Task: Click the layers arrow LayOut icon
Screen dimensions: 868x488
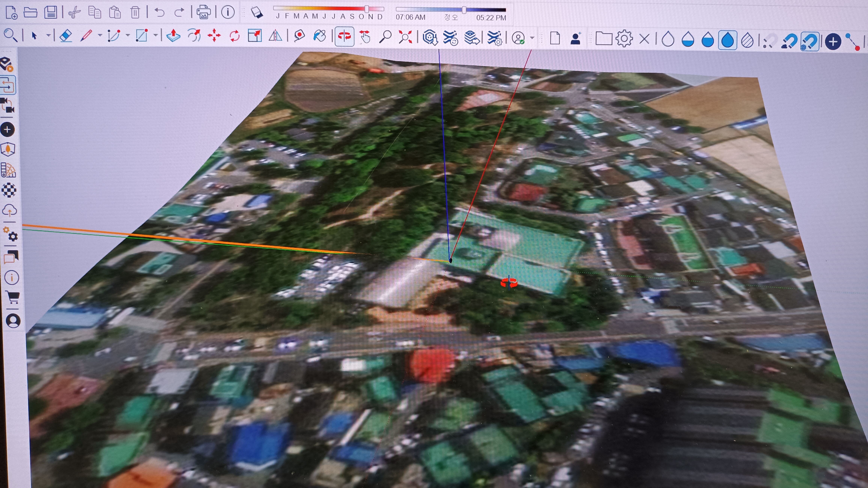Action: [472, 38]
